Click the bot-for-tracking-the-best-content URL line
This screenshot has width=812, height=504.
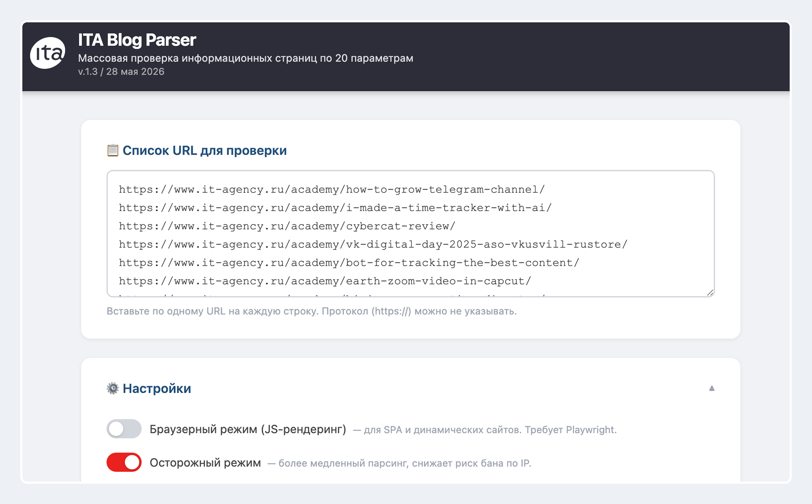tap(349, 262)
